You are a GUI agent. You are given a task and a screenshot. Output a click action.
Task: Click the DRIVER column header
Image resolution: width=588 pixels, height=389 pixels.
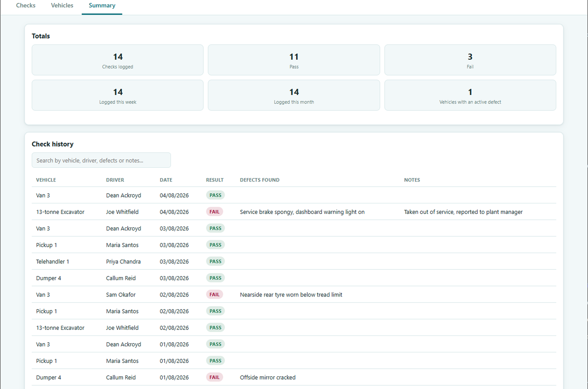[115, 180]
